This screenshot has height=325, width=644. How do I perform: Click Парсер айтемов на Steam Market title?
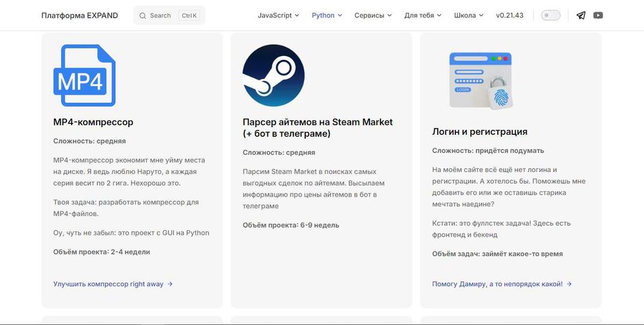point(317,128)
